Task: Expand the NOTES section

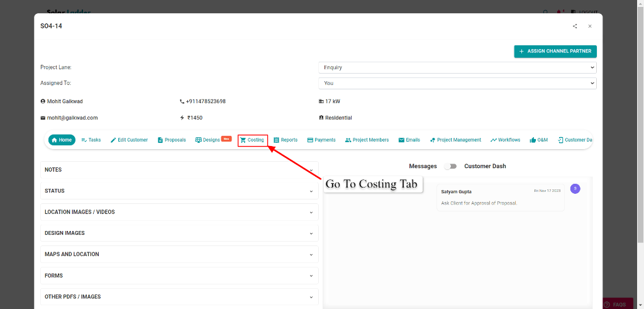Action: click(179, 170)
